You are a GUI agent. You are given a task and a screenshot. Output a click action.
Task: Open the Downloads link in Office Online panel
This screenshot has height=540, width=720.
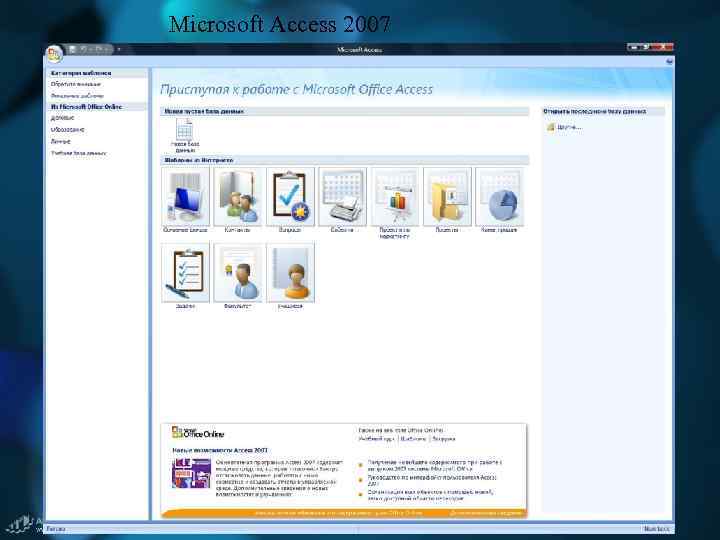[x=444, y=439]
